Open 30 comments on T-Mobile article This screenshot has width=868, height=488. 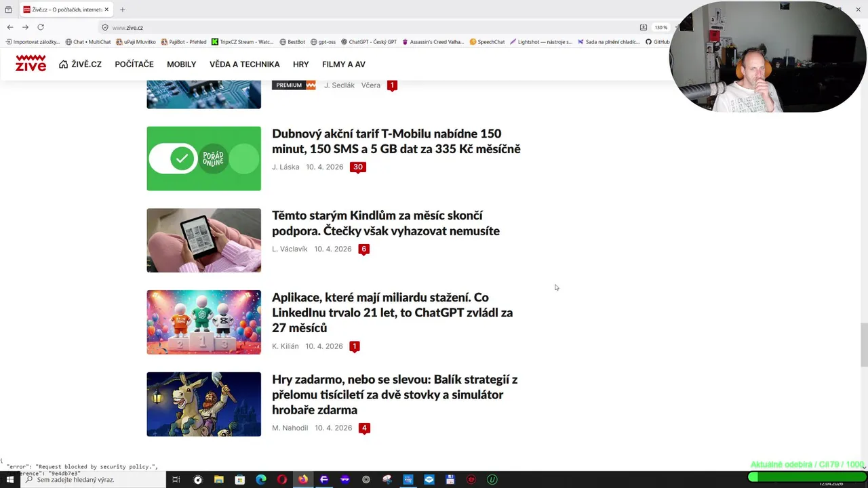tap(358, 167)
